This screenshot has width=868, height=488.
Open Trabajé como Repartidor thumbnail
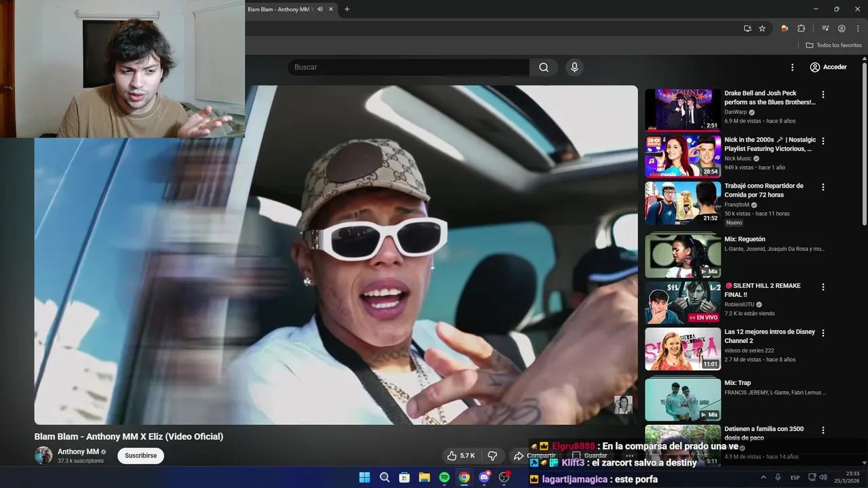coord(683,202)
